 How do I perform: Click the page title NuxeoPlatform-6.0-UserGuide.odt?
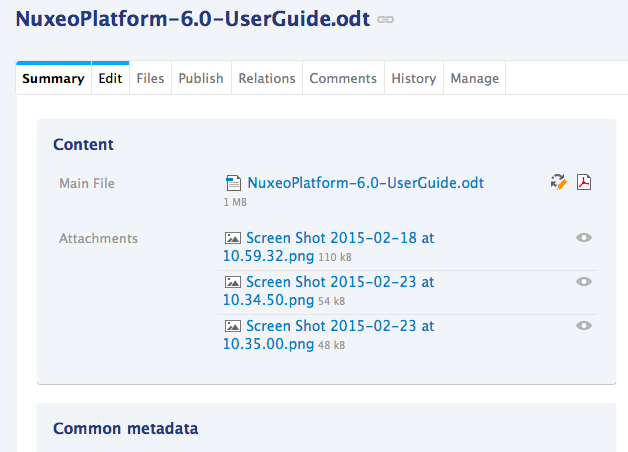coord(193,19)
